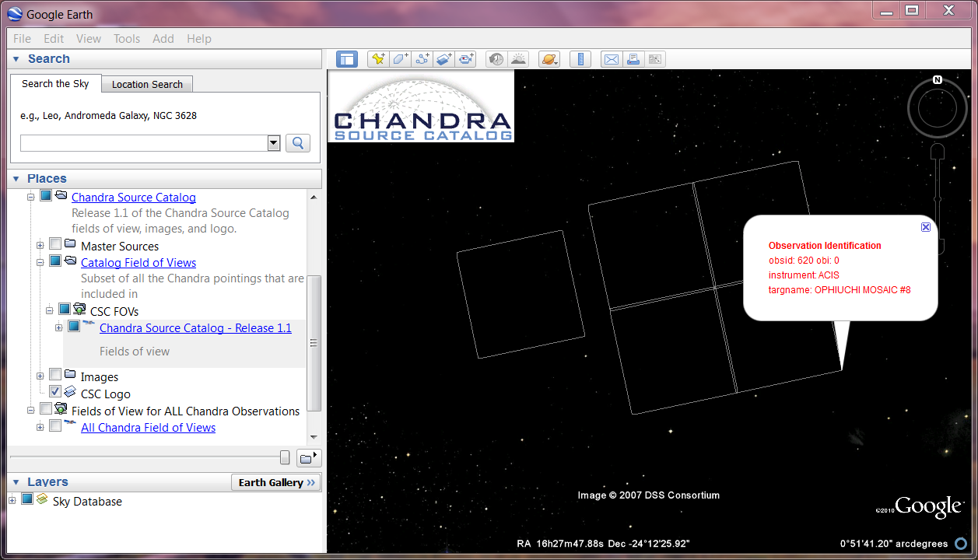Select the Add Polygon tool
Screen dimensions: 978x560
(400, 59)
